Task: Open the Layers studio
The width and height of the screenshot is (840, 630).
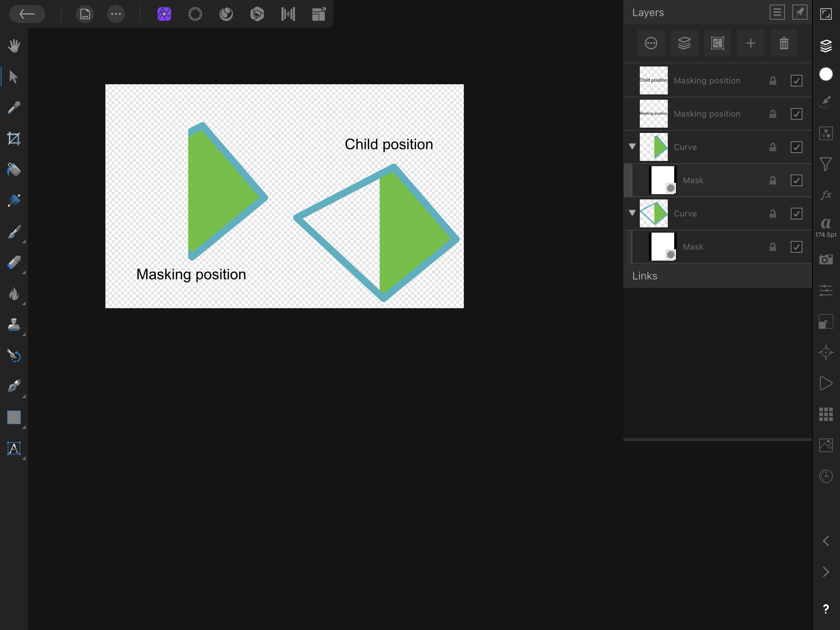Action: 826,46
